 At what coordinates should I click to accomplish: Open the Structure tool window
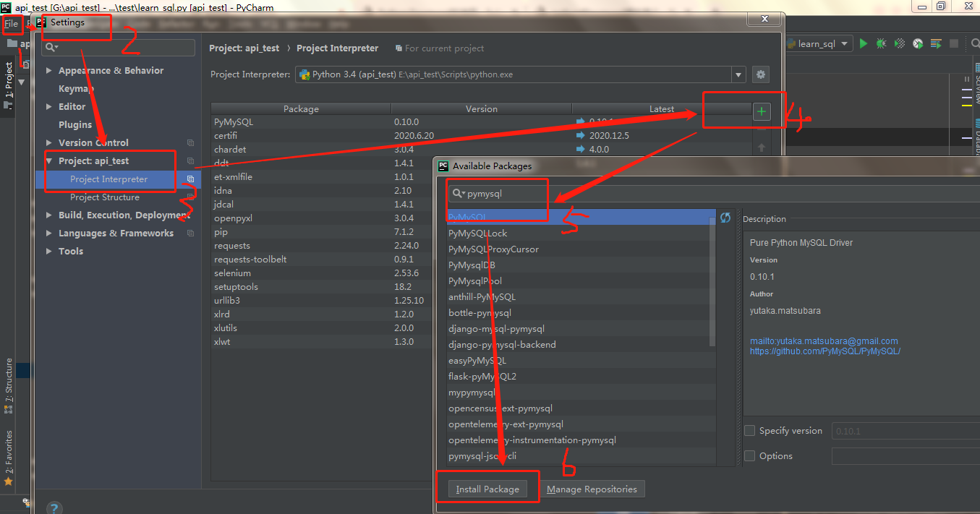tap(9, 386)
